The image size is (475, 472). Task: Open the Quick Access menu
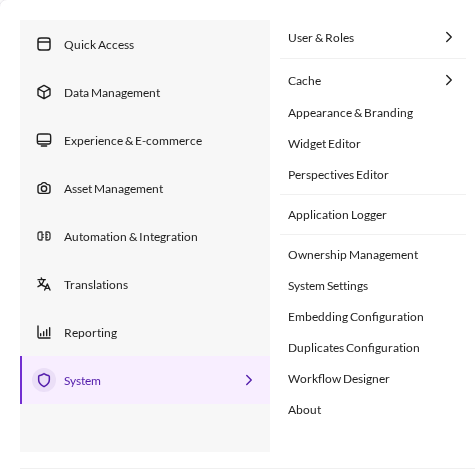pos(145,44)
